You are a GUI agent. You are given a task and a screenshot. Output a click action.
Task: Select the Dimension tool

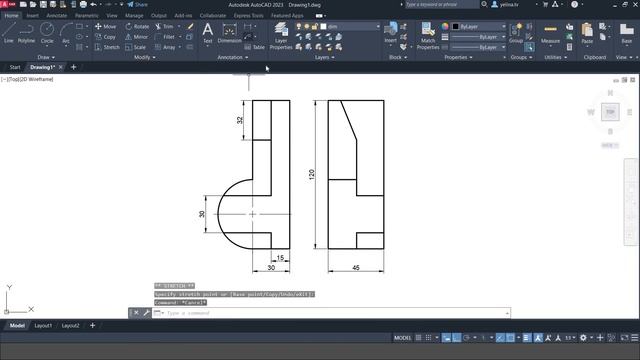tap(229, 33)
